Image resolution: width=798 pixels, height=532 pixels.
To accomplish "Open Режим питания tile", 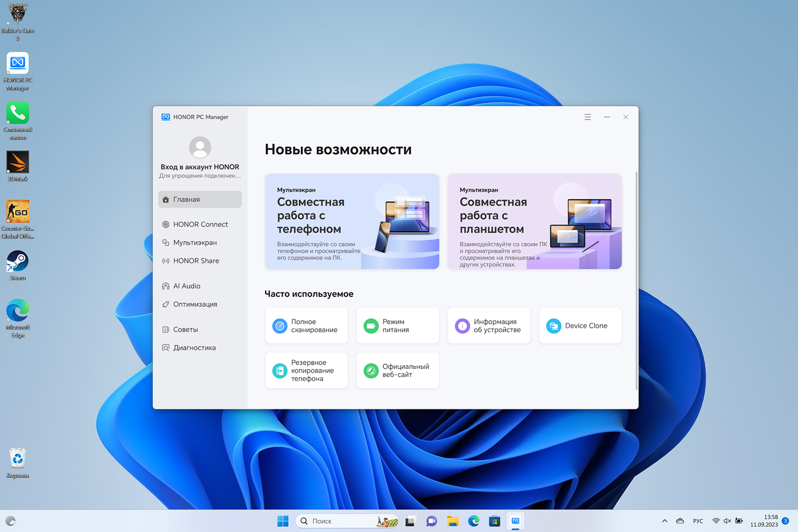I will (x=398, y=326).
